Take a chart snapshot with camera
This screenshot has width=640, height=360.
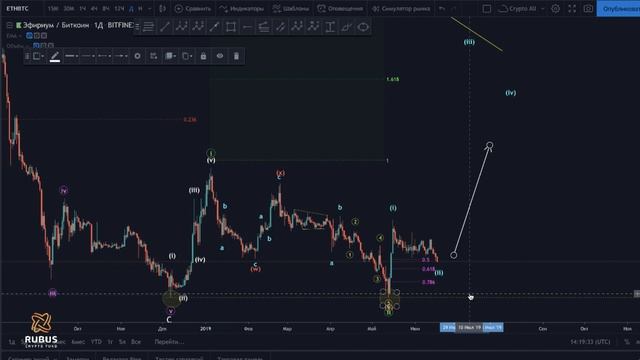pos(588,9)
